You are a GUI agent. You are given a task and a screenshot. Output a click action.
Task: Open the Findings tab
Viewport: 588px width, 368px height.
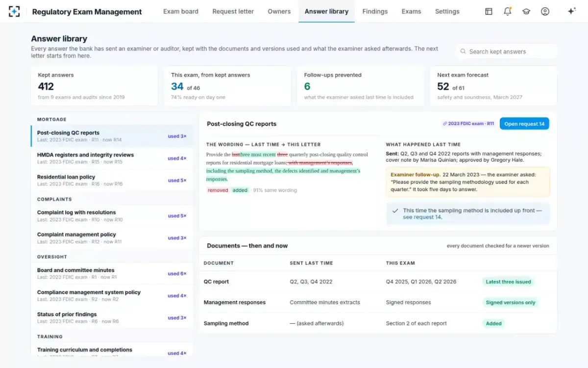pos(375,11)
